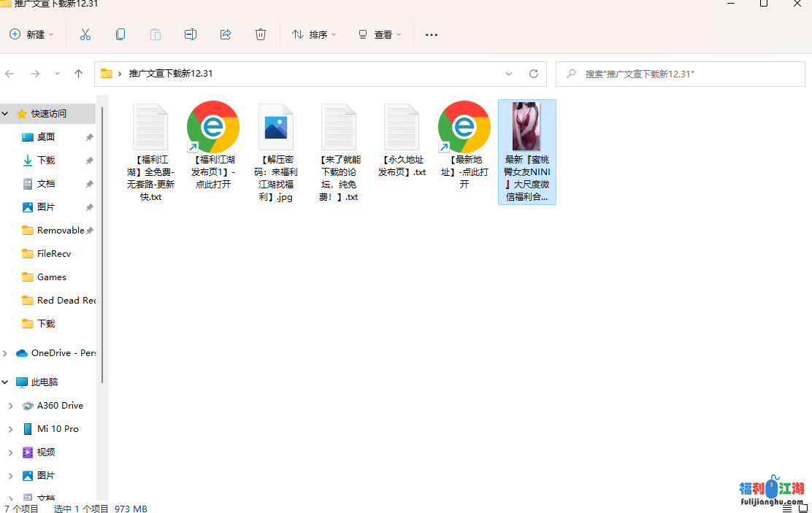Open 桌面 in the quick access list
812x513 pixels.
pyautogui.click(x=46, y=137)
